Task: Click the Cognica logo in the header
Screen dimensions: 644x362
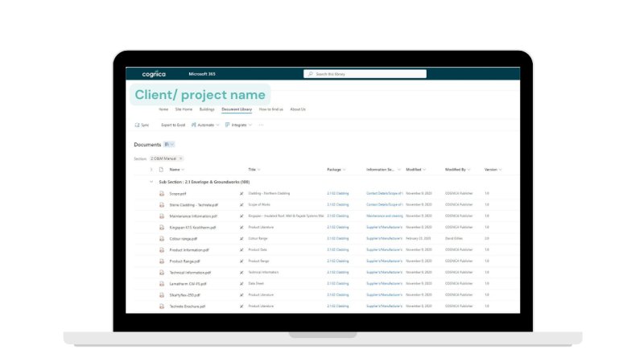Action: [x=154, y=74]
